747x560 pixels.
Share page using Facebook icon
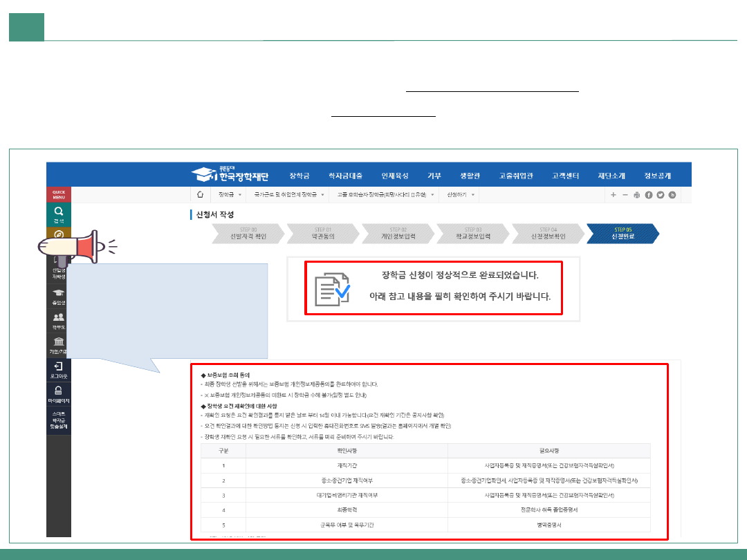649,195
